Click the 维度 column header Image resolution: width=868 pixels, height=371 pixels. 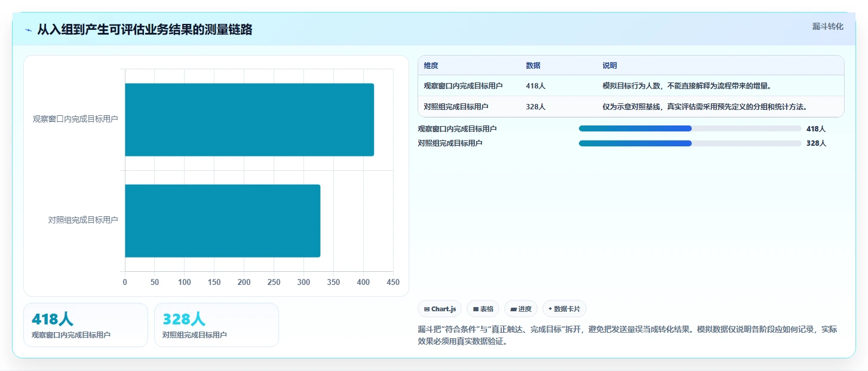[431, 66]
